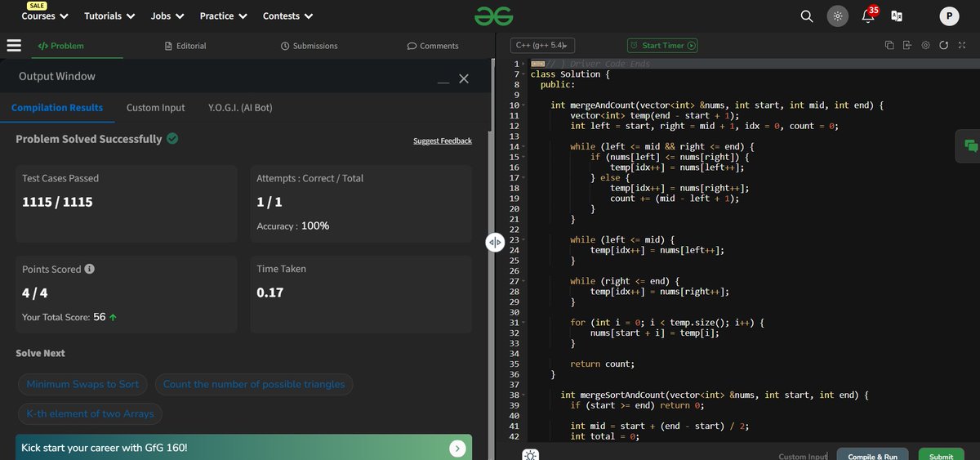Click green up arrow beside Total Score 56
980x460 pixels.
pos(113,317)
